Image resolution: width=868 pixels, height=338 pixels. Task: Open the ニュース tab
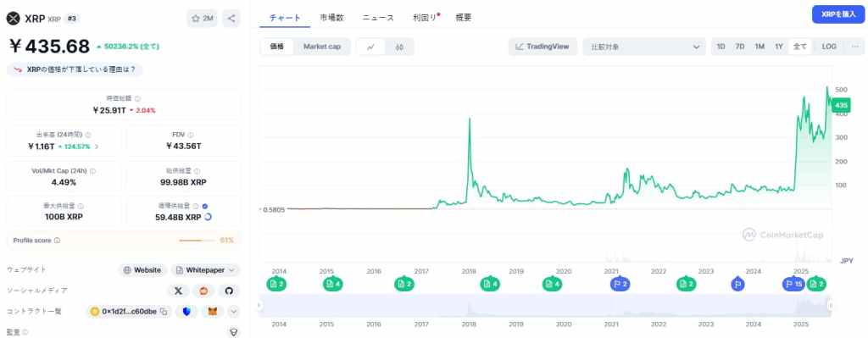click(378, 18)
